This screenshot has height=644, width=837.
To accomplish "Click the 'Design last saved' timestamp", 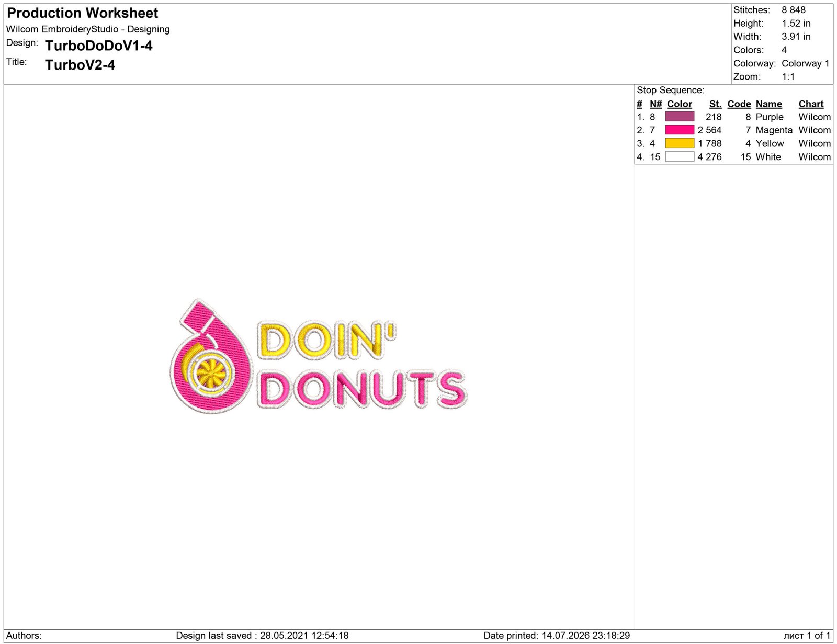I will (x=262, y=636).
